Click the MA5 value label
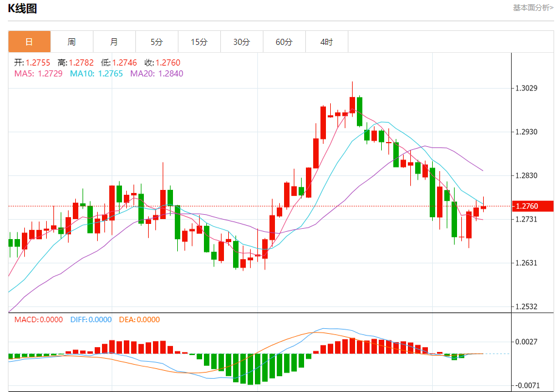Image resolution: width=559 pixels, height=392 pixels. click(x=38, y=73)
